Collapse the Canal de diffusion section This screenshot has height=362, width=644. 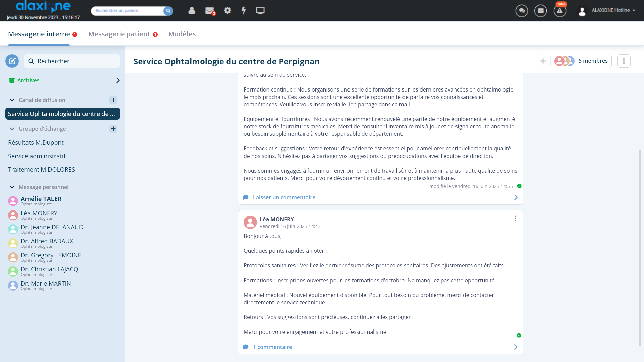12,100
